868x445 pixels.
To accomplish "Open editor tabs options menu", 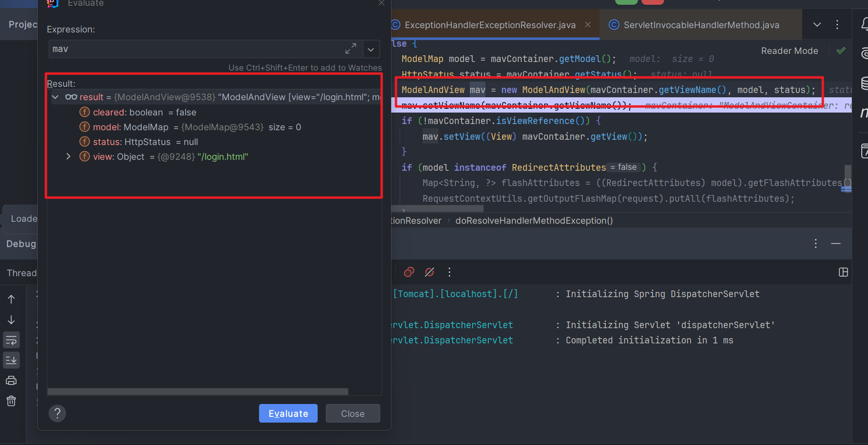I will [837, 24].
